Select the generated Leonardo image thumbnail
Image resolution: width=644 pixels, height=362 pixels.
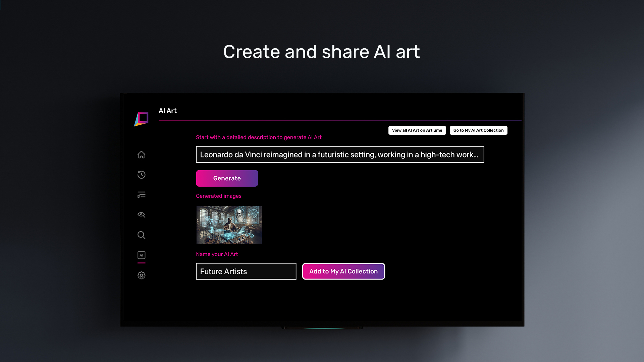coord(229,225)
